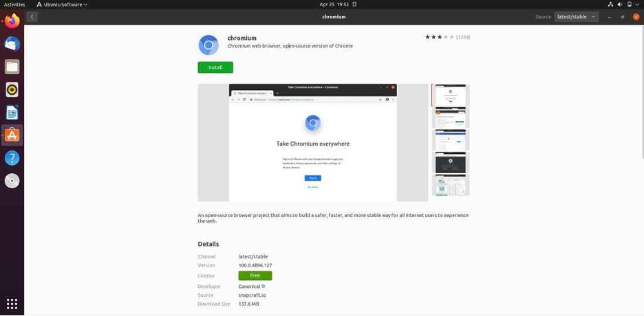Open the Files manager in dock
The width and height of the screenshot is (644, 316).
coord(12,67)
